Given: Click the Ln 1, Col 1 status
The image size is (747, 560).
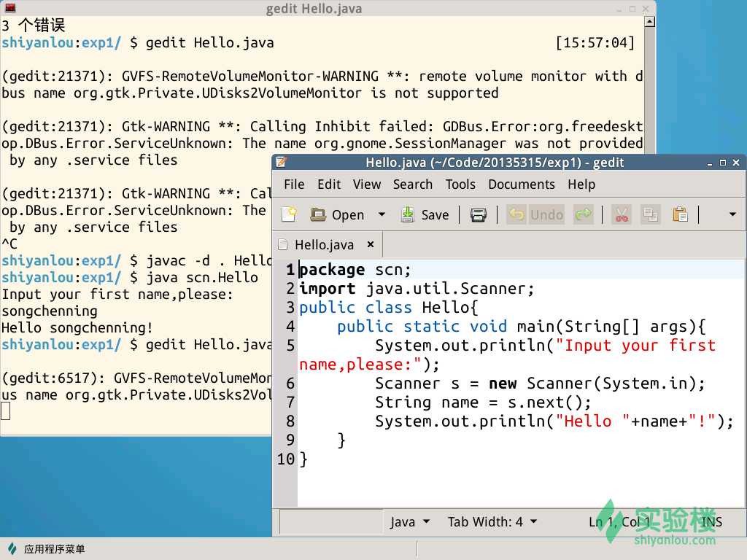Looking at the screenshot, I should pyautogui.click(x=619, y=522).
